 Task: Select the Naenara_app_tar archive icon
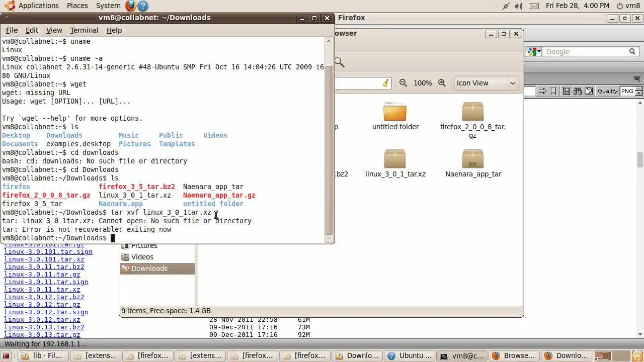pos(473,158)
